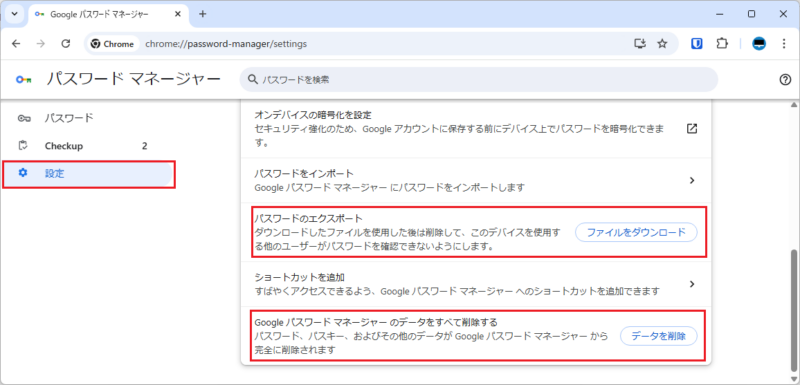The height and width of the screenshot is (385, 800).
Task: Click the scrollbar up arrow
Action: [793, 105]
